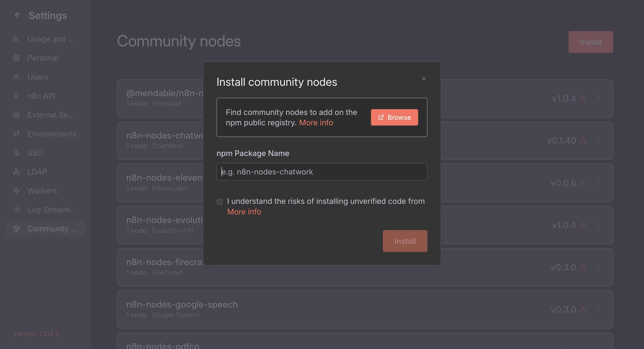Click the n8n API plug icon

(x=16, y=96)
